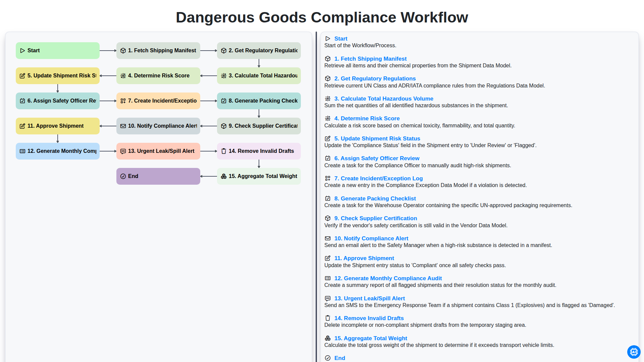The width and height of the screenshot is (644, 362).
Task: Click the calculator icon in the Calculate Total Hazardous node
Action: 224,76
